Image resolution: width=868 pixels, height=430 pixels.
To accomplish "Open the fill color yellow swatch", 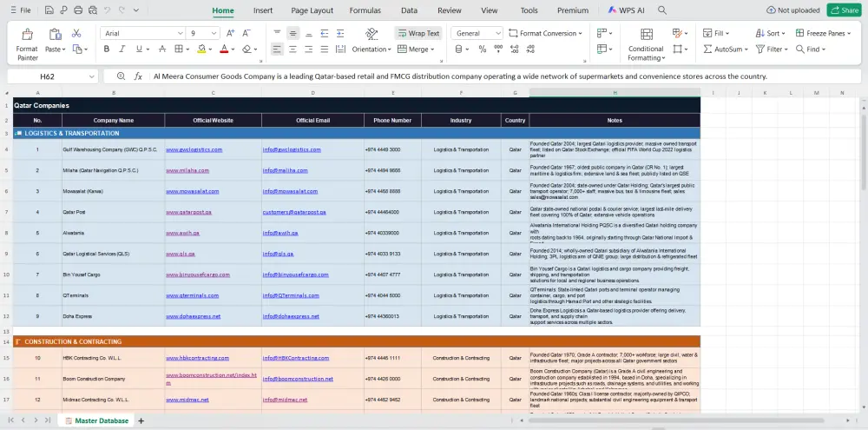I will [x=201, y=50].
